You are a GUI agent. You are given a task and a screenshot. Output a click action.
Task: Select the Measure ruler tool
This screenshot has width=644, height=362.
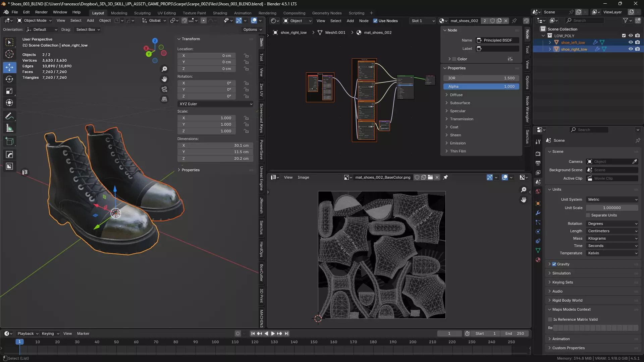point(9,128)
